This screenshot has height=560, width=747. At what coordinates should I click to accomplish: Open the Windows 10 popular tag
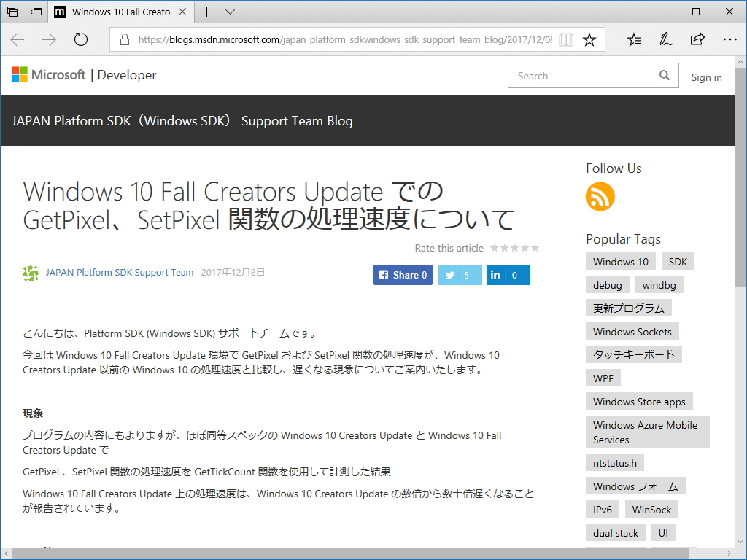tap(620, 261)
